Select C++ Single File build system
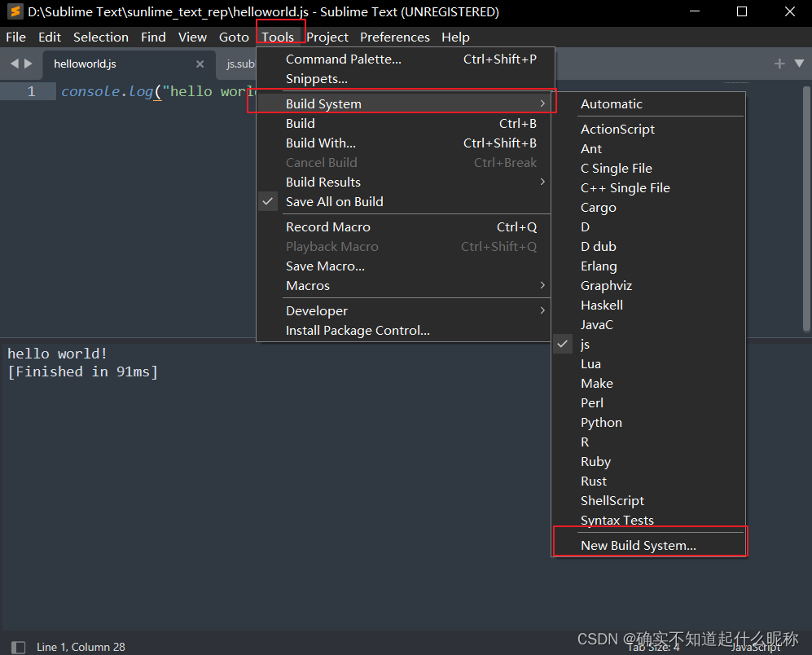This screenshot has height=655, width=812. [648, 187]
